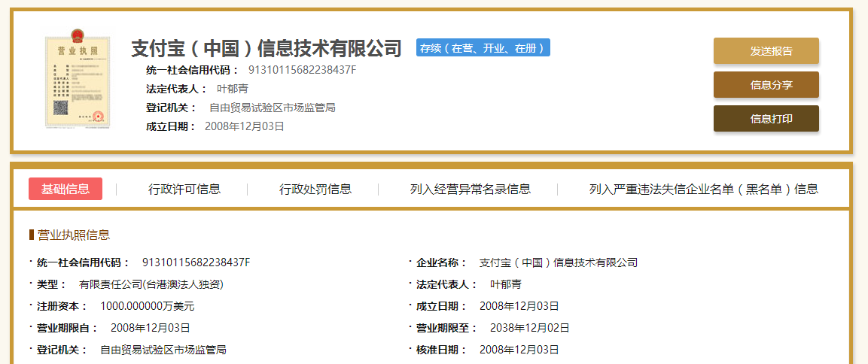This screenshot has width=868, height=364.
Task: Click the 营业期限至 date 2038年12月02日
Action: [x=529, y=328]
